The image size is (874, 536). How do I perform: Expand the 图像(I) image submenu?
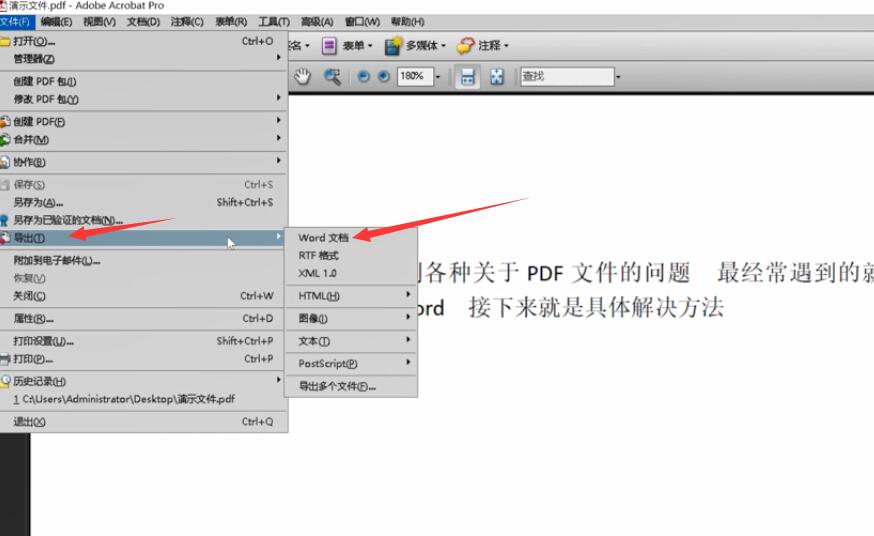351,318
